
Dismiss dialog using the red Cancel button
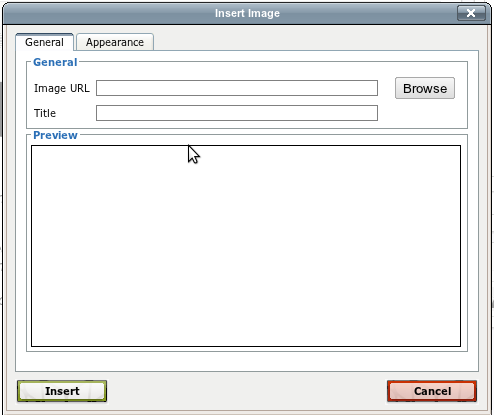click(432, 391)
